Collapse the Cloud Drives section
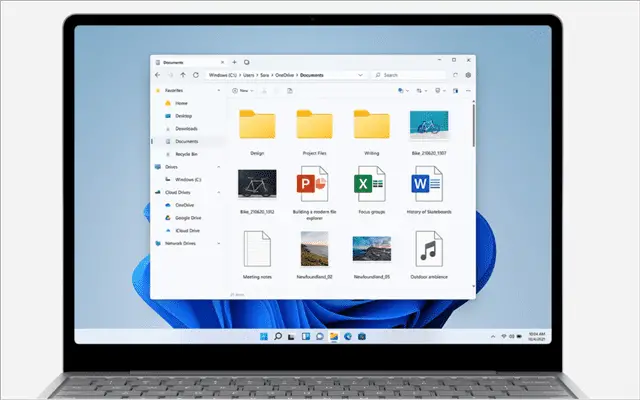This screenshot has height=400, width=640. click(x=219, y=192)
